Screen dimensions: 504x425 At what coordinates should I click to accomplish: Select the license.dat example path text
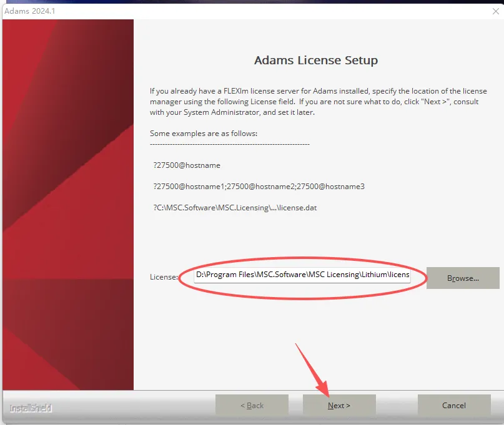click(235, 208)
